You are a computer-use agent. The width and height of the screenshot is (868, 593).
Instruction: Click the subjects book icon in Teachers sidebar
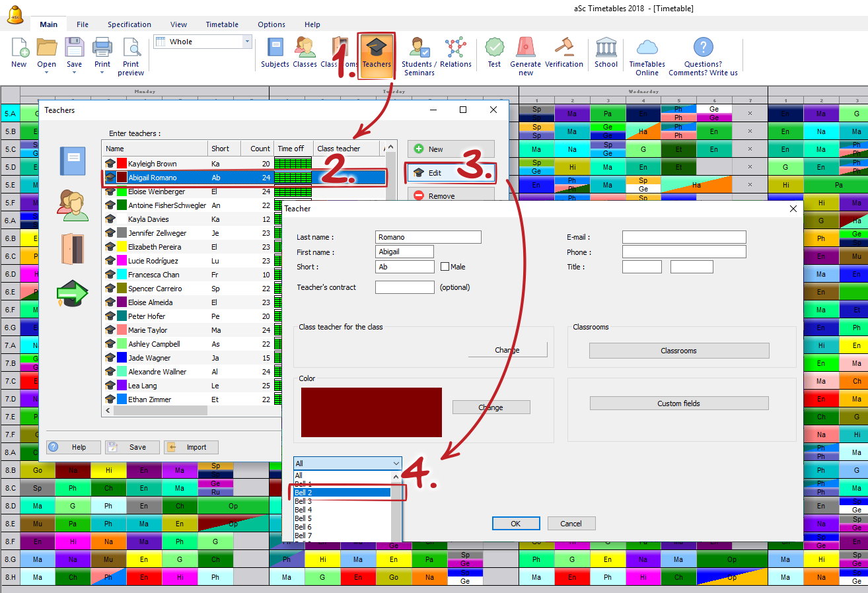[73, 160]
